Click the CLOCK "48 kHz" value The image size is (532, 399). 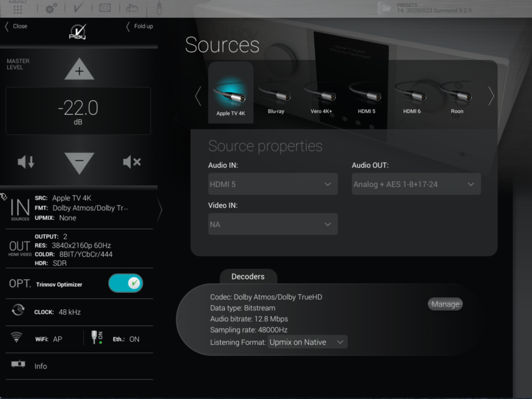(x=70, y=312)
